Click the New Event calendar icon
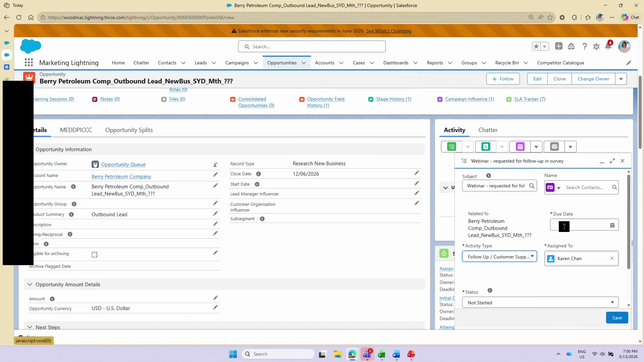The image size is (644, 362). point(520,147)
